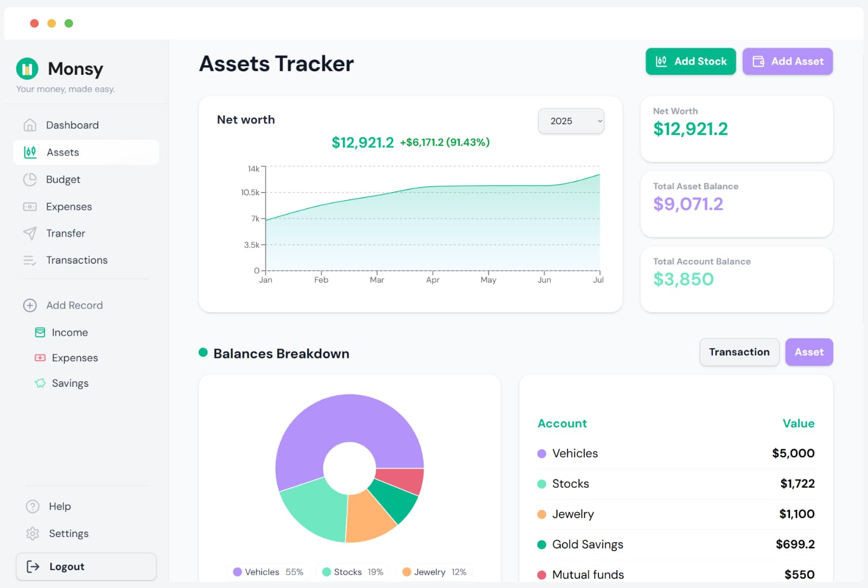The image size is (868, 588).
Task: Click the Monsy logo icon
Action: coord(27,68)
